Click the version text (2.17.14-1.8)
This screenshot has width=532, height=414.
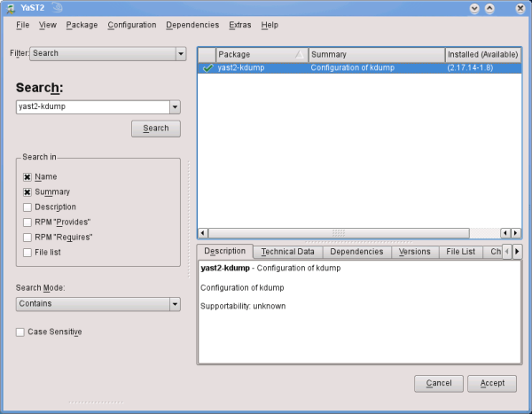[x=470, y=68]
